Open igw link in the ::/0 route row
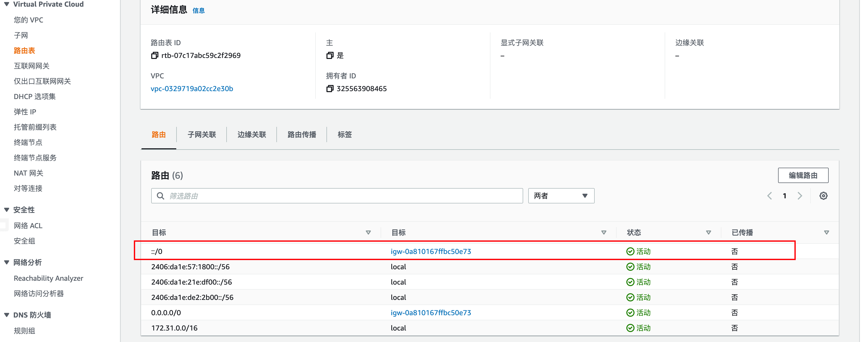Image resolution: width=868 pixels, height=342 pixels. pos(431,251)
